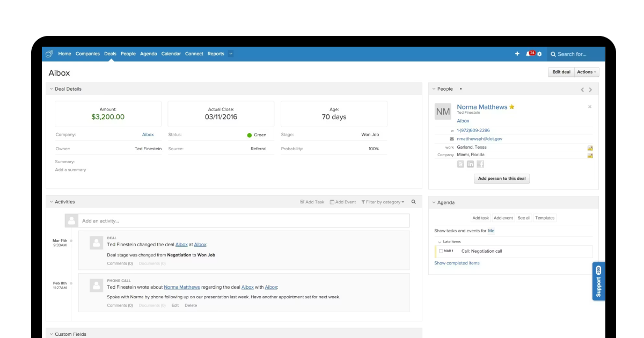Open the Filter by category dropdown

coord(381,202)
